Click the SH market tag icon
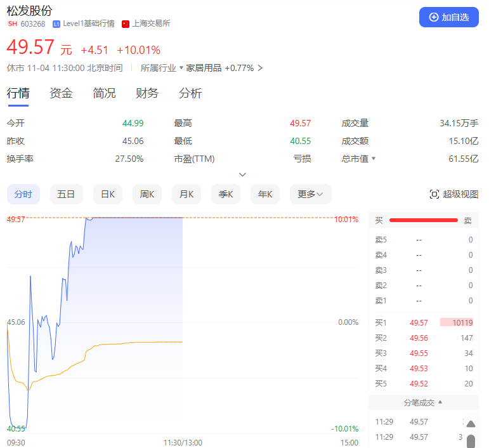This screenshot has width=489, height=448. 12,24
